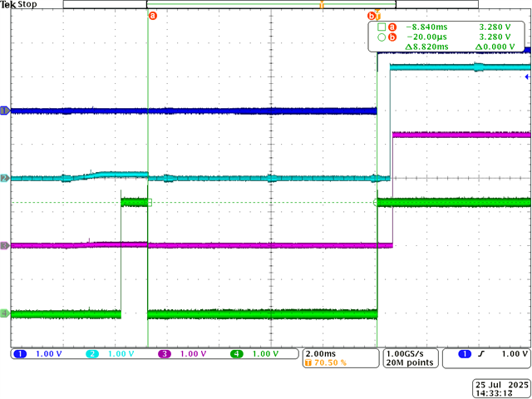Viewport: 532px width, 399px height.
Task: Select cursor a marker at top of graticule
Action: pyautogui.click(x=153, y=15)
